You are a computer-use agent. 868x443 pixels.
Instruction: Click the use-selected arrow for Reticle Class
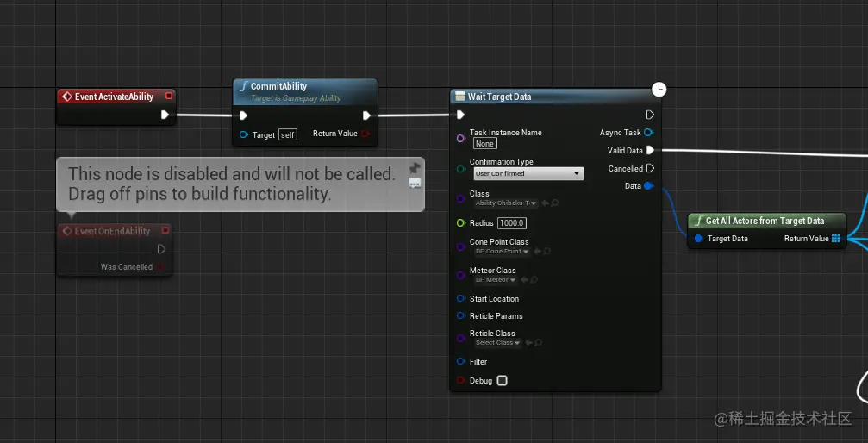[528, 343]
